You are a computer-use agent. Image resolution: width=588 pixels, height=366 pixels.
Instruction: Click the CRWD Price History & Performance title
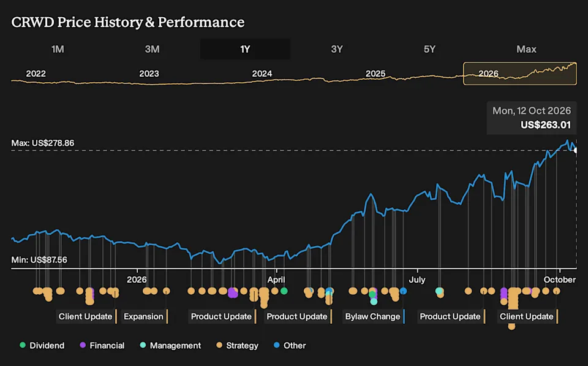[128, 22]
